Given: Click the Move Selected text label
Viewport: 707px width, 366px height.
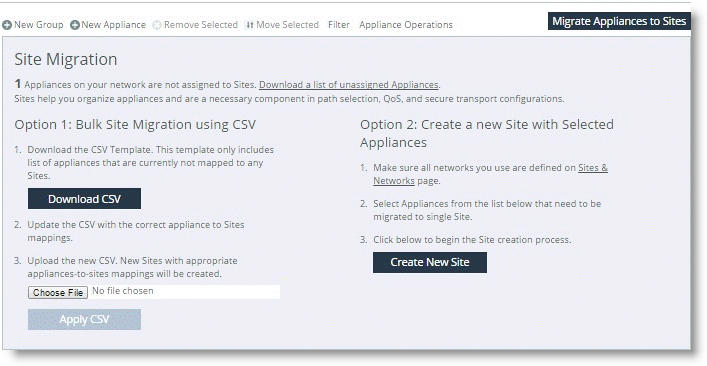Looking at the screenshot, I should pos(287,25).
